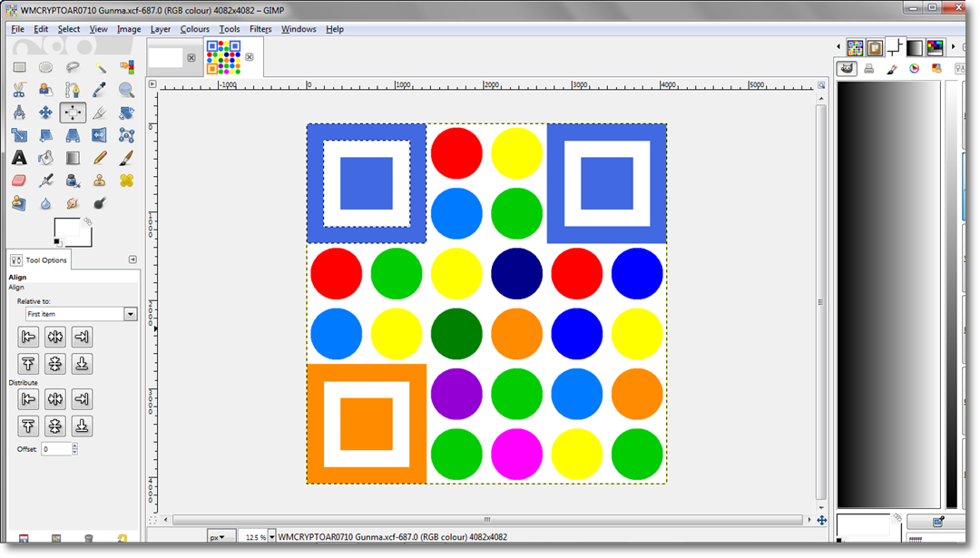Open the Tool Options tab configuration menu
The width and height of the screenshot is (980, 558).
132,259
